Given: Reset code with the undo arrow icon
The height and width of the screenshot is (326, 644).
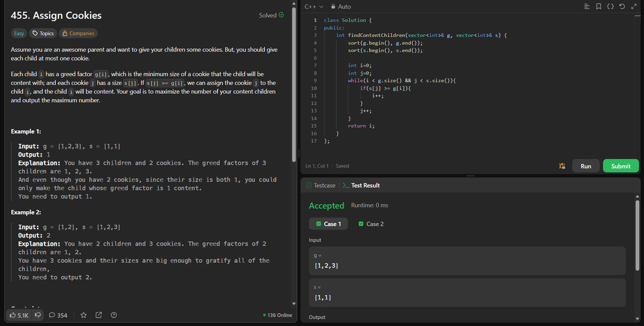Looking at the screenshot, I should 622,6.
